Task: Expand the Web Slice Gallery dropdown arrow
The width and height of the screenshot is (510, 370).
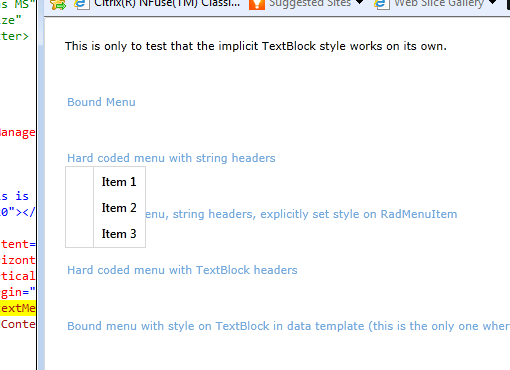Action: [492, 2]
